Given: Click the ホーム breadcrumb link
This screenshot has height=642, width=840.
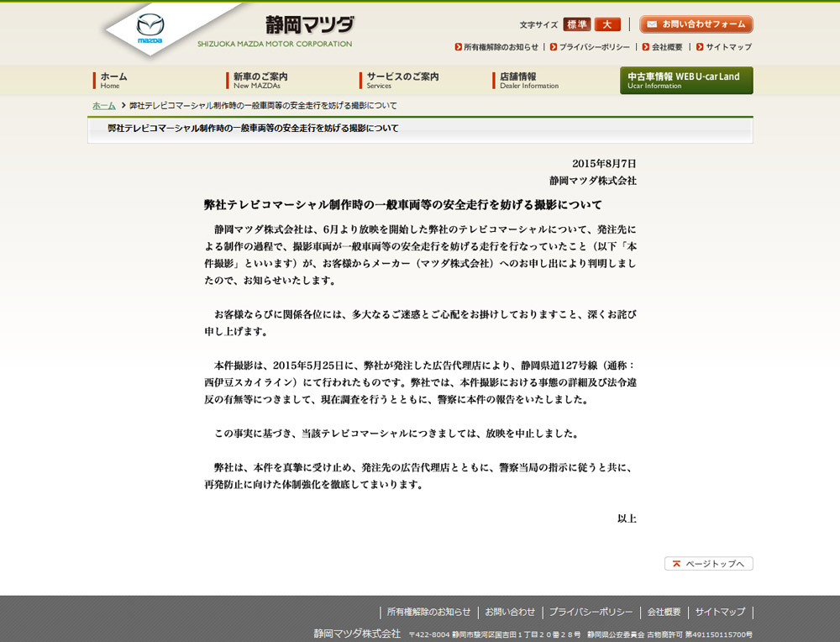Looking at the screenshot, I should click(104, 106).
